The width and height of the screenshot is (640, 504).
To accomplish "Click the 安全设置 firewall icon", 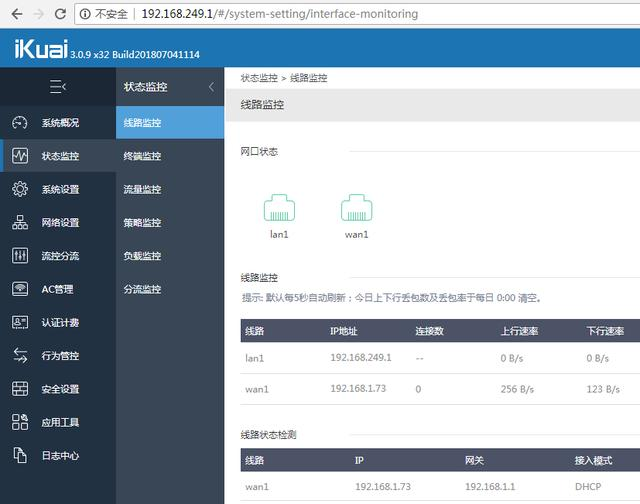I will pyautogui.click(x=20, y=389).
